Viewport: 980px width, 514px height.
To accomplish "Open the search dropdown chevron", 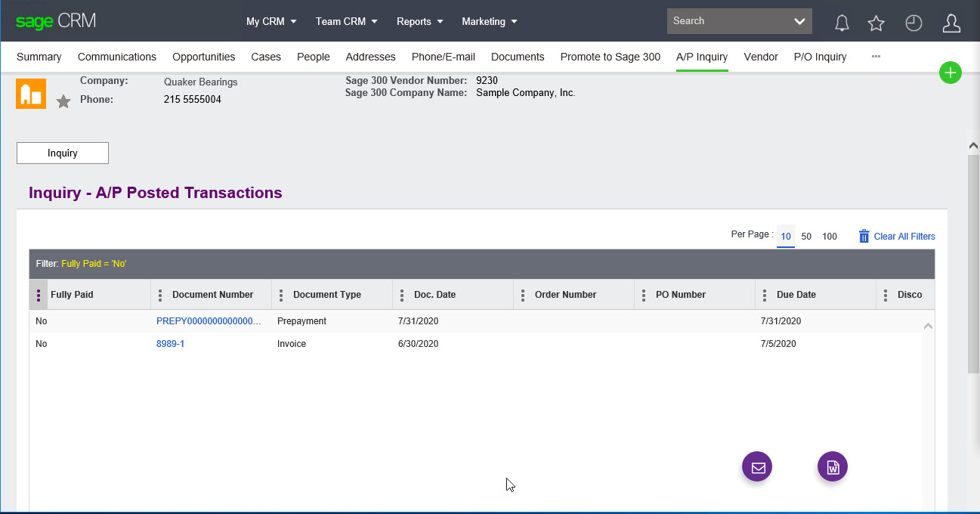I will [x=799, y=21].
